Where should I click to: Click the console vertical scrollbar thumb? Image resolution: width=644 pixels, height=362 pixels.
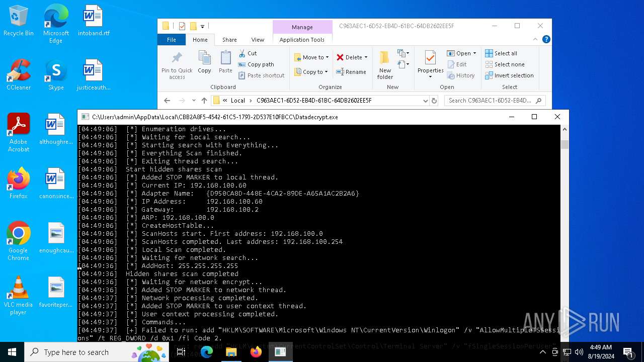click(x=565, y=144)
